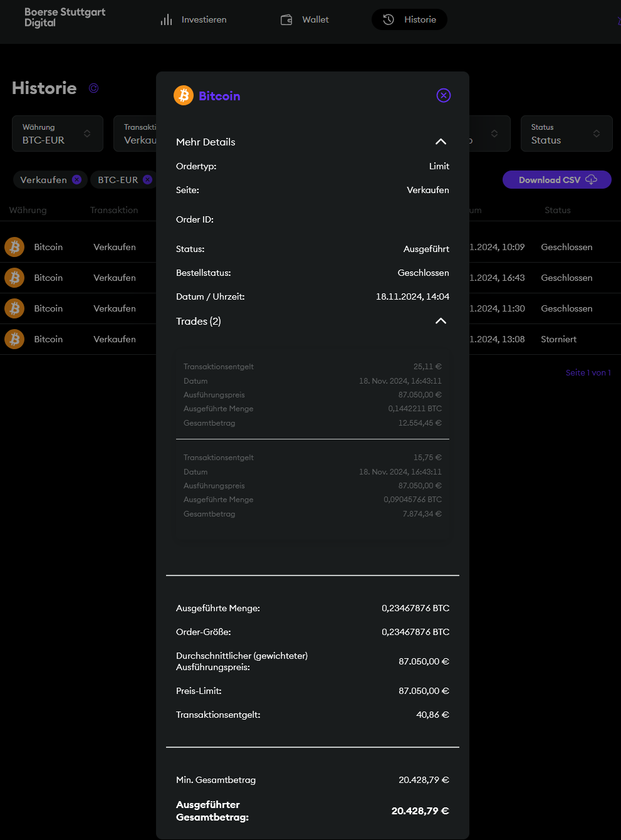Click the Bitcoin icon in the Storniert row
This screenshot has height=840, width=621.
pos(14,339)
